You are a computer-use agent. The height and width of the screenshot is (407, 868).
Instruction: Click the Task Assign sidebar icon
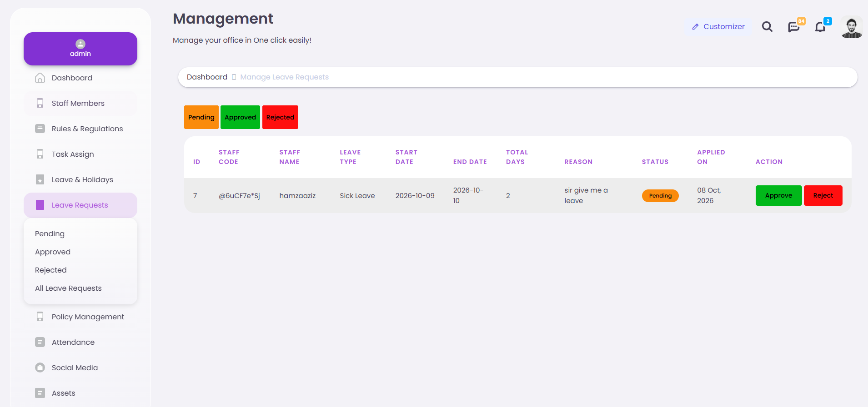40,154
